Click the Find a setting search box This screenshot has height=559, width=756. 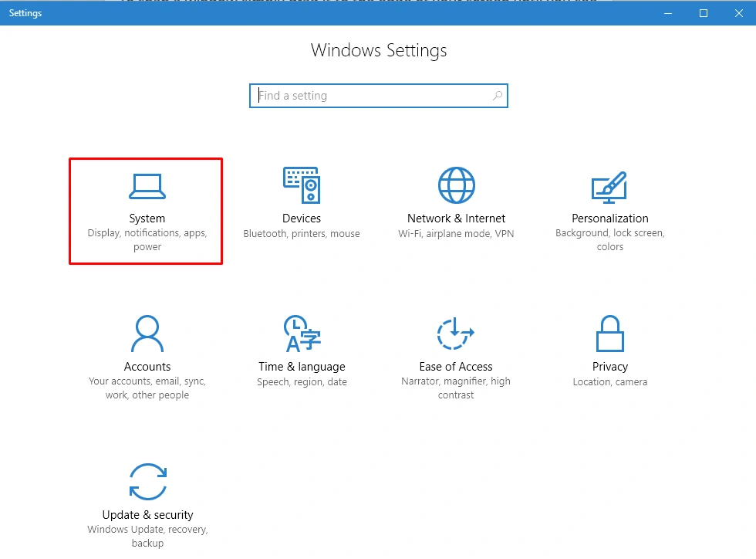[379, 96]
